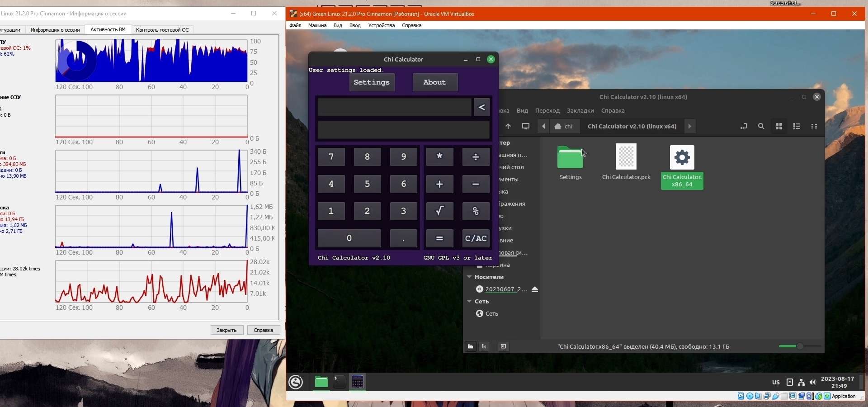Tap the decimal point key on the calculator
The height and width of the screenshot is (407, 868).
point(403,238)
